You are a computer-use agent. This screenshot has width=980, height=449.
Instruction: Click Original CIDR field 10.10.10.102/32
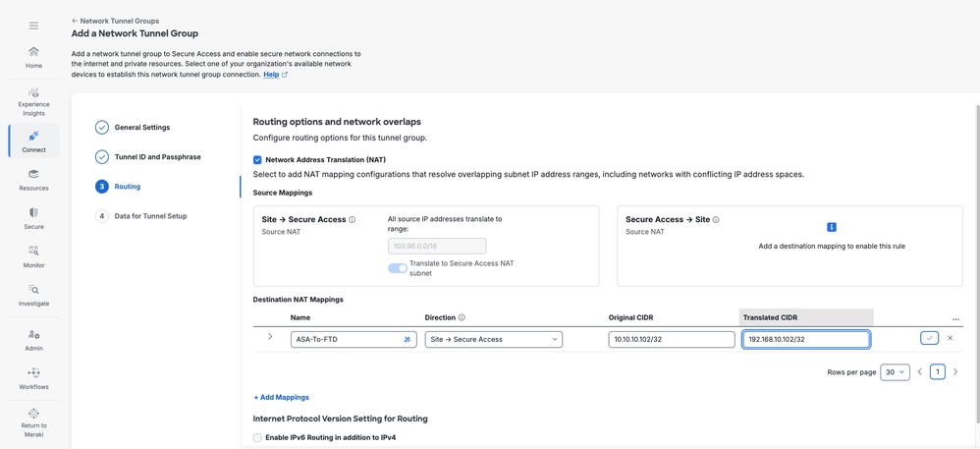pyautogui.click(x=672, y=340)
